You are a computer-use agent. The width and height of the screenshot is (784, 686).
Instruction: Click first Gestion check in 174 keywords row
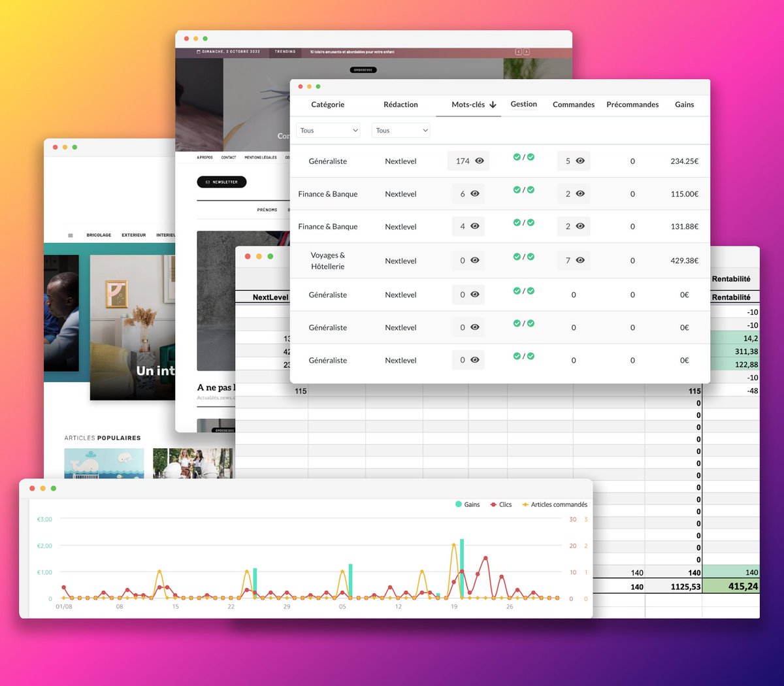(517, 157)
